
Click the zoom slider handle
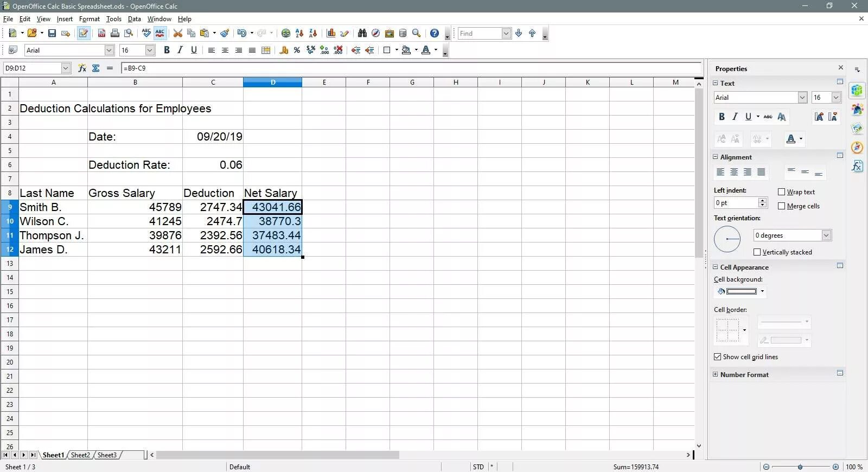(800, 467)
